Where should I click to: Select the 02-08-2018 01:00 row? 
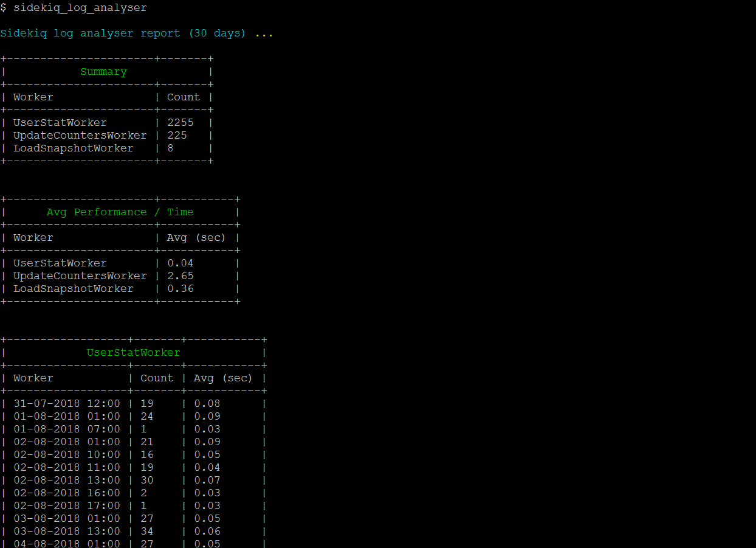click(134, 442)
